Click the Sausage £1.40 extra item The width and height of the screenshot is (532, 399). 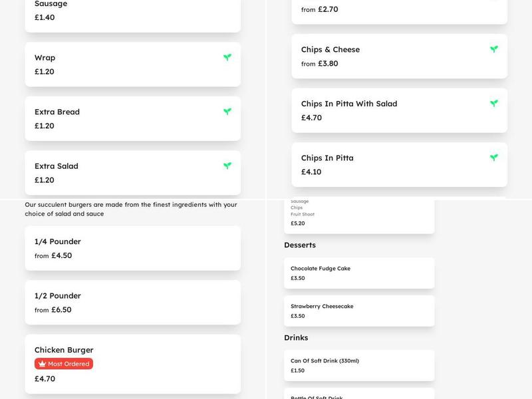[x=133, y=12]
